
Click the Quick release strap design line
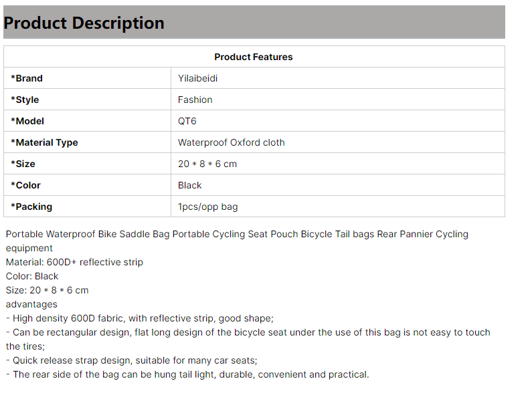(x=132, y=360)
